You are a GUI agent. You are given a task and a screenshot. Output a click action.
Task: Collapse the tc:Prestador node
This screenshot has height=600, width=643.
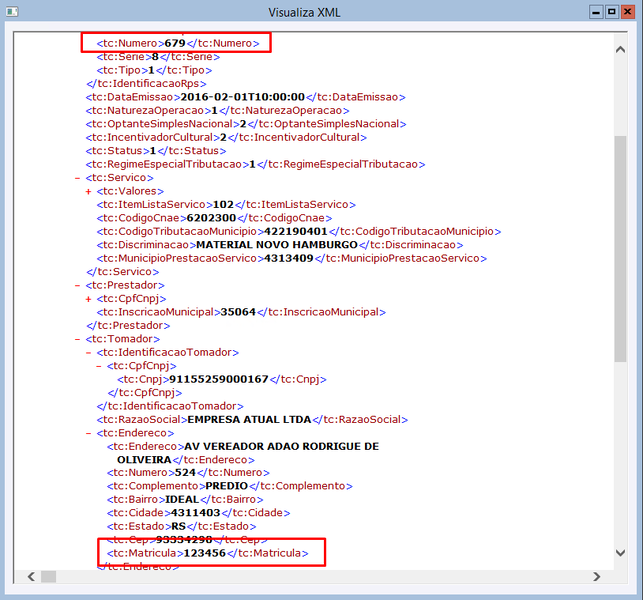tap(77, 285)
